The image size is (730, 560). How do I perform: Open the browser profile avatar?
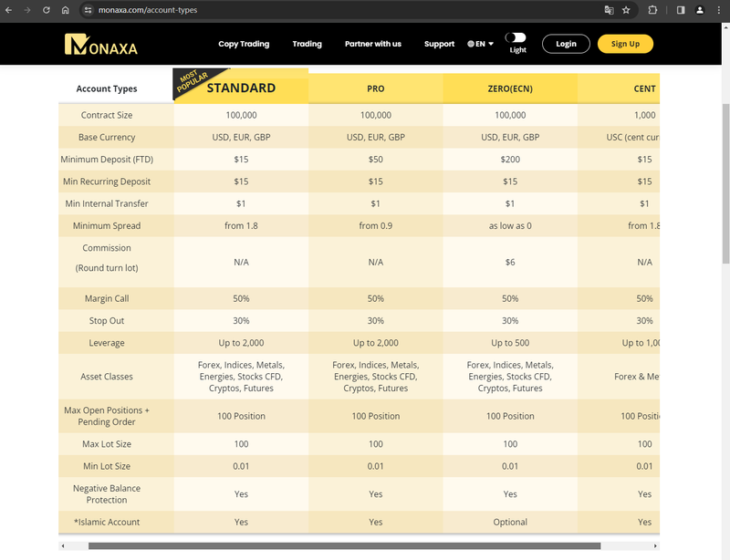[700, 10]
